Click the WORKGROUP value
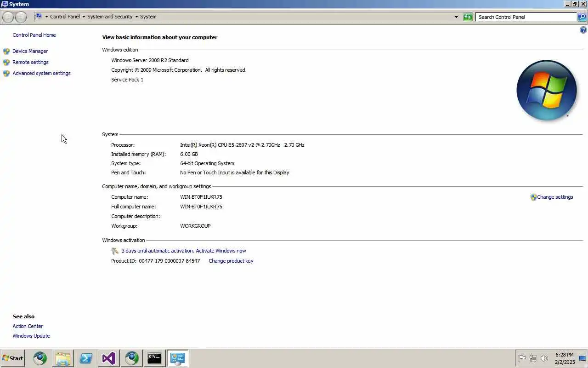Image resolution: width=588 pixels, height=368 pixels. click(x=195, y=226)
